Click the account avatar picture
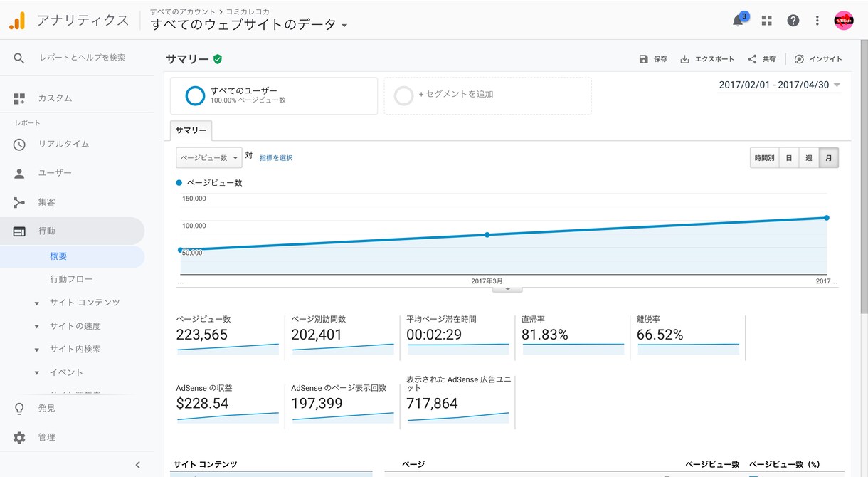 pyautogui.click(x=843, y=21)
